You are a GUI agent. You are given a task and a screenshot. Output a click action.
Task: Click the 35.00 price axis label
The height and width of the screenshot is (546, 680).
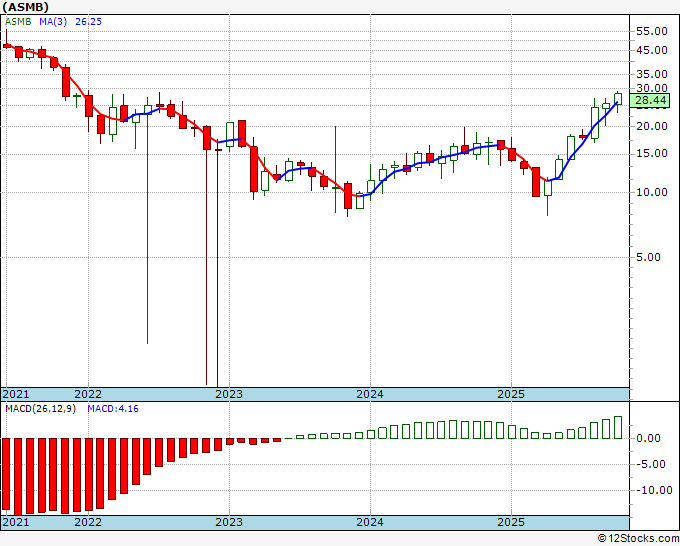pyautogui.click(x=652, y=74)
